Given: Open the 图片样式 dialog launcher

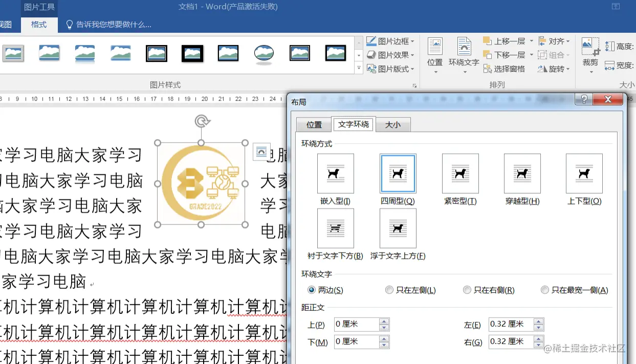Looking at the screenshot, I should (414, 85).
